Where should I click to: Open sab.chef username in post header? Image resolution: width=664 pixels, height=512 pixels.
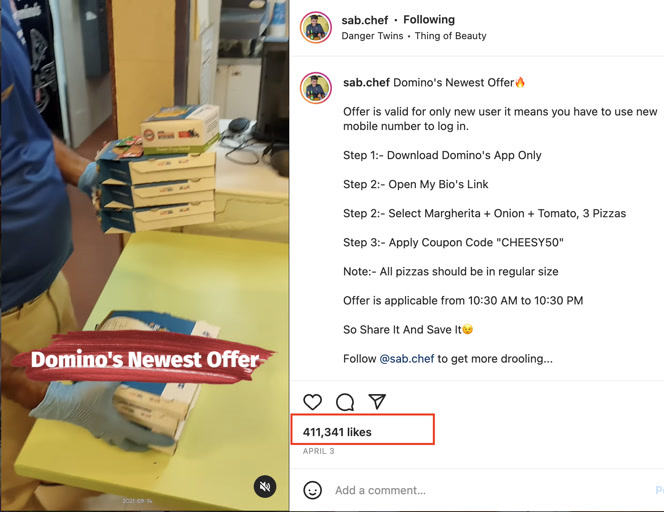[x=365, y=20]
